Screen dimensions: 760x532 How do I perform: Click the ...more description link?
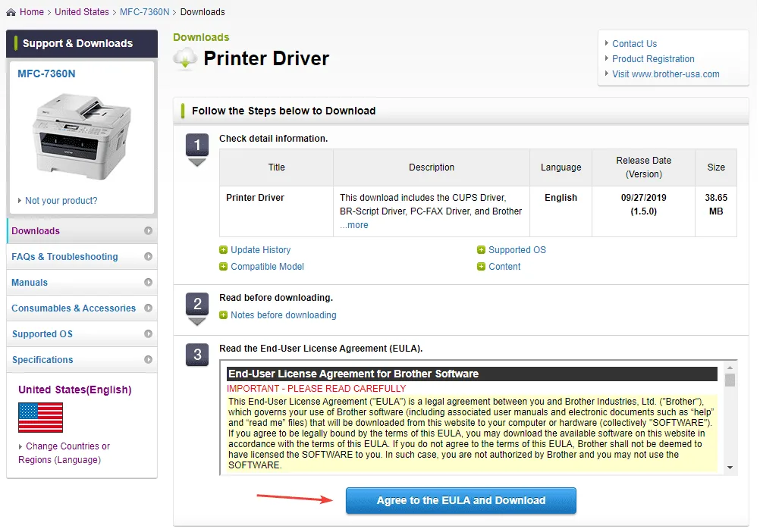point(354,225)
